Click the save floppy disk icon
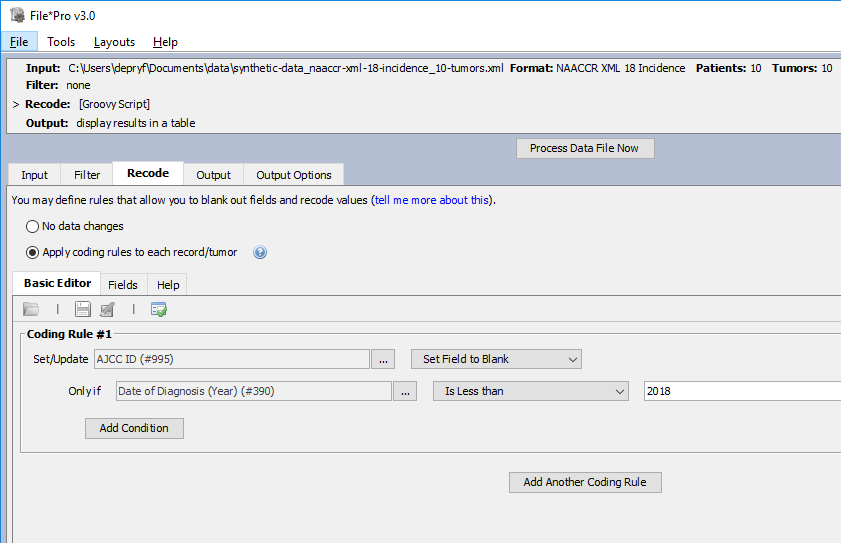The width and height of the screenshot is (841, 543). (83, 309)
